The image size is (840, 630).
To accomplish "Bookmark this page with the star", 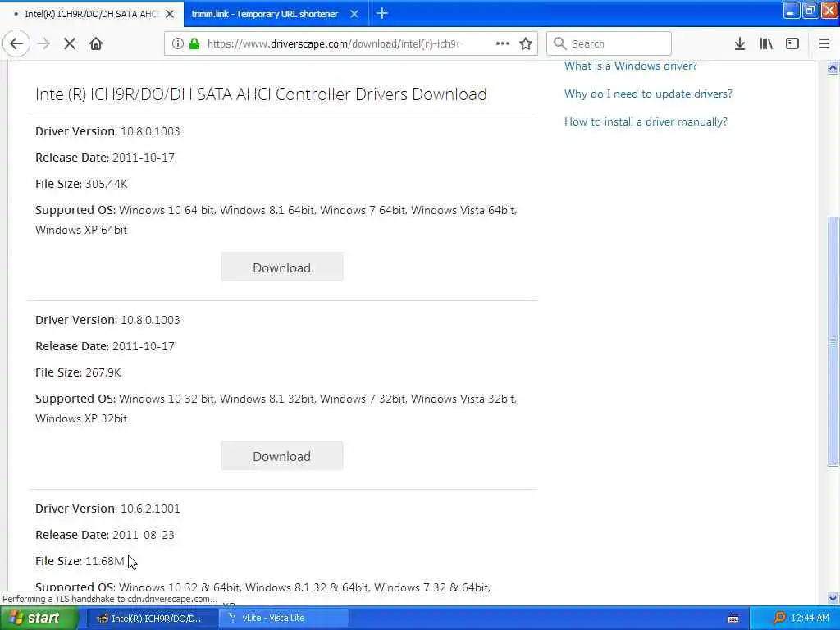I will pyautogui.click(x=526, y=44).
